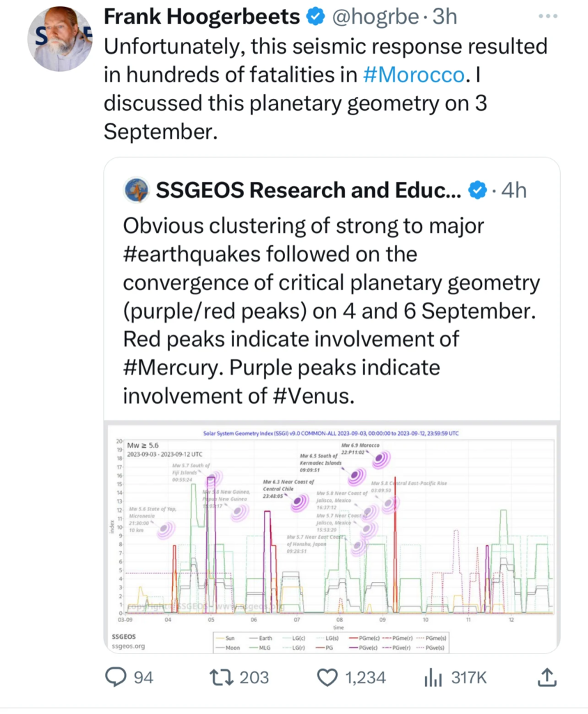Viewport: 588px width, 714px height.
Task: Open three-dot more options menu
Action: click(x=548, y=17)
